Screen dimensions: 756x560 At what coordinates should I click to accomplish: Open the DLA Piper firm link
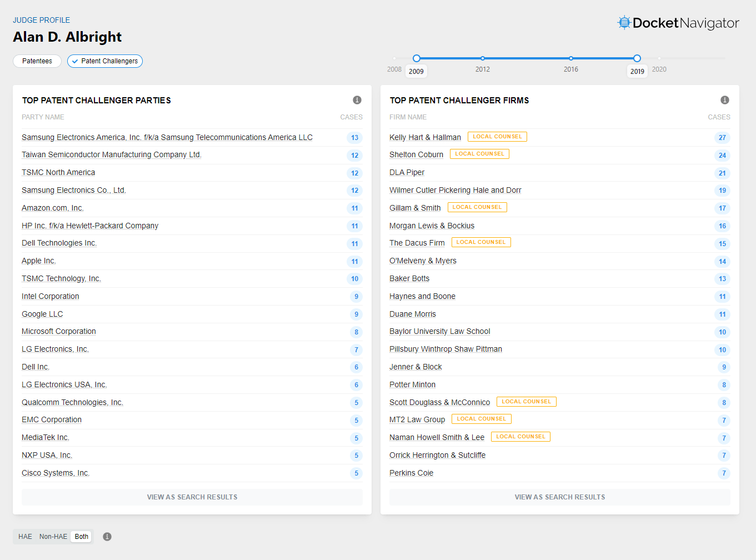[x=407, y=173]
